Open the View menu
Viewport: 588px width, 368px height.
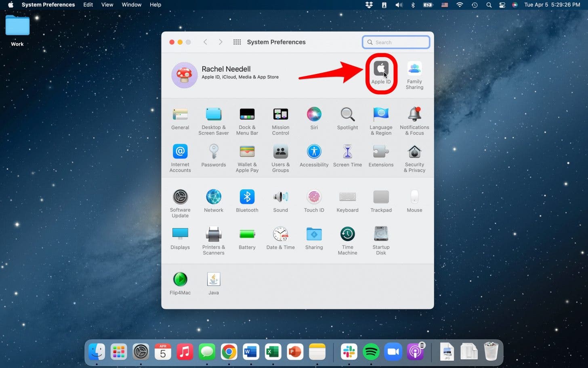[107, 5]
